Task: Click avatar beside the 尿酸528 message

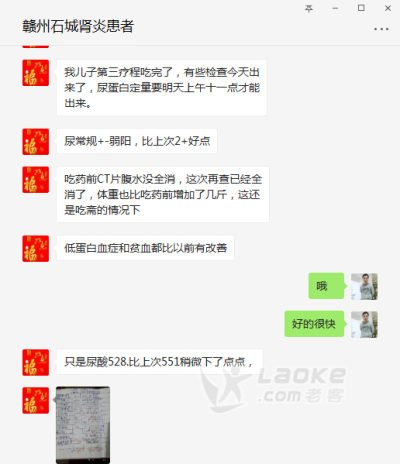Action: coord(36,362)
